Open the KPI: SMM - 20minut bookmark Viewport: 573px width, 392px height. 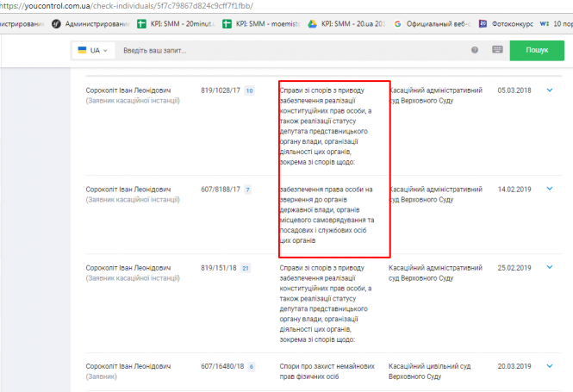(178, 24)
